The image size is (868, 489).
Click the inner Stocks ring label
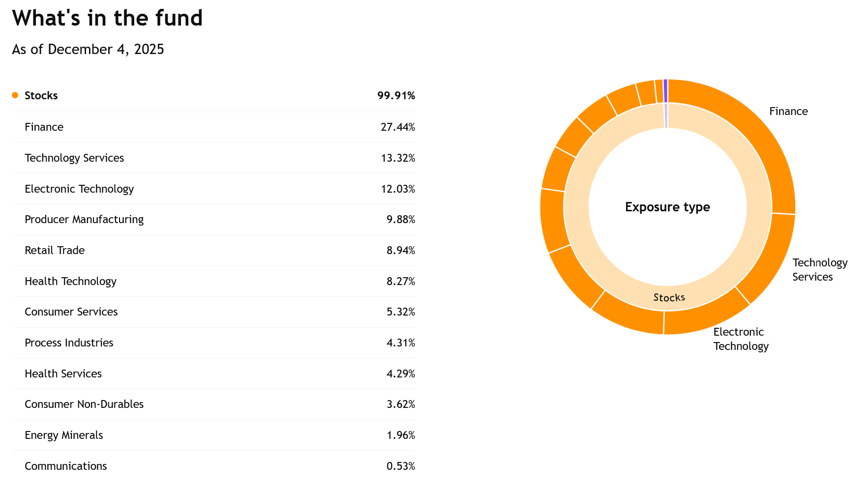pyautogui.click(x=669, y=297)
